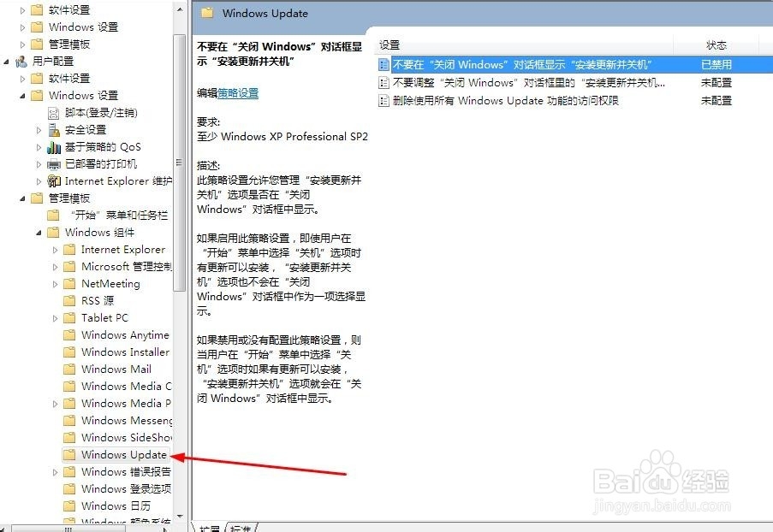Select 管理模板 under 用户配置
Image resolution: width=773 pixels, height=532 pixels.
tap(69, 198)
